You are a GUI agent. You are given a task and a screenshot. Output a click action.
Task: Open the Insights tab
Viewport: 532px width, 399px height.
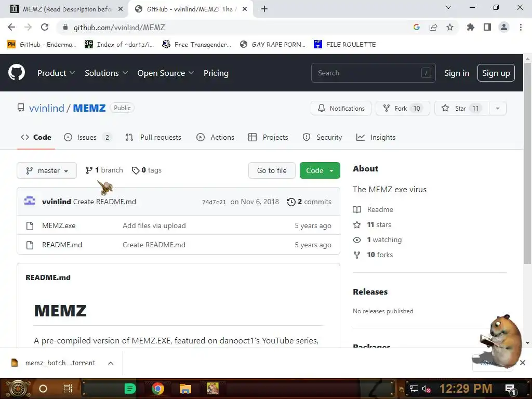coord(376,137)
